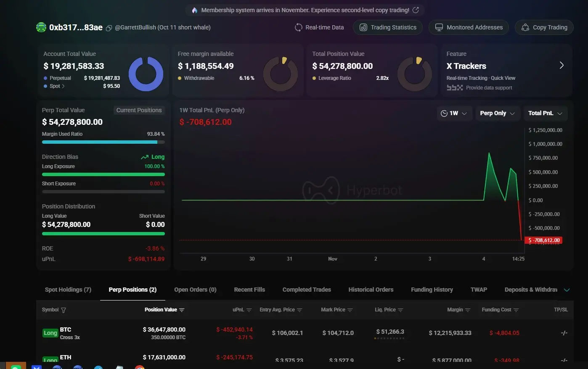Click the green Long badge in the BTC row
Viewport: 588px width, 369px height.
50,333
